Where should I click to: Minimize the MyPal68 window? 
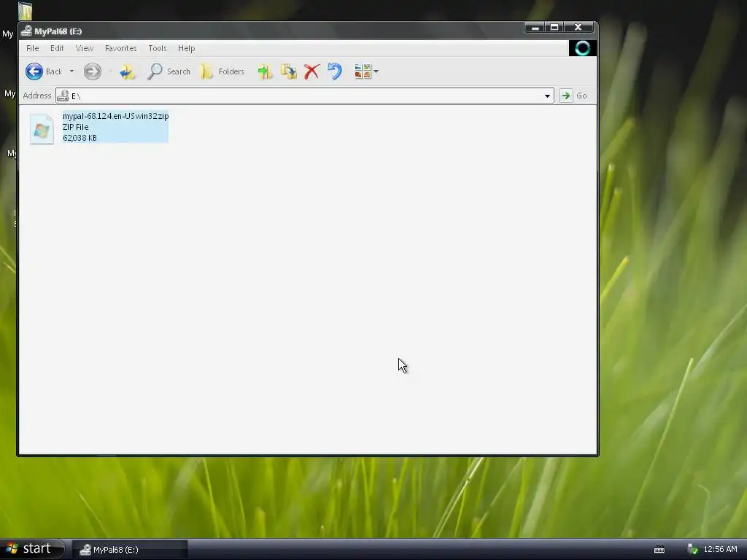535,27
